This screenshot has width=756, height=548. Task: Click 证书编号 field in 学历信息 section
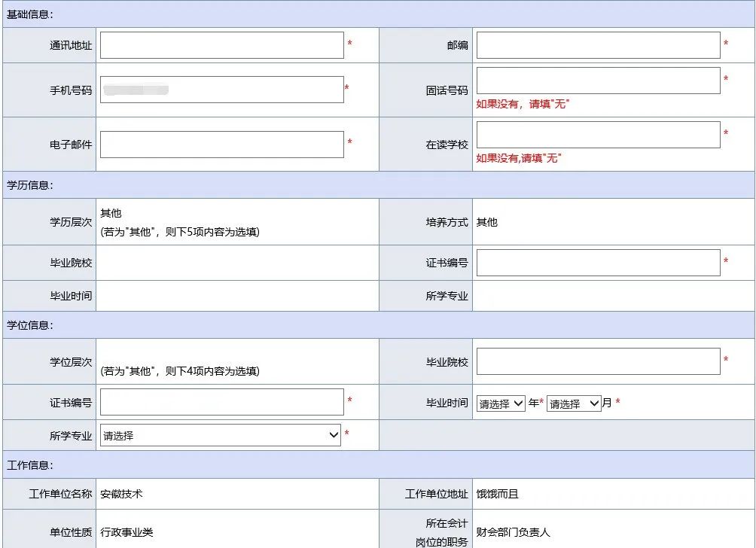click(598, 263)
